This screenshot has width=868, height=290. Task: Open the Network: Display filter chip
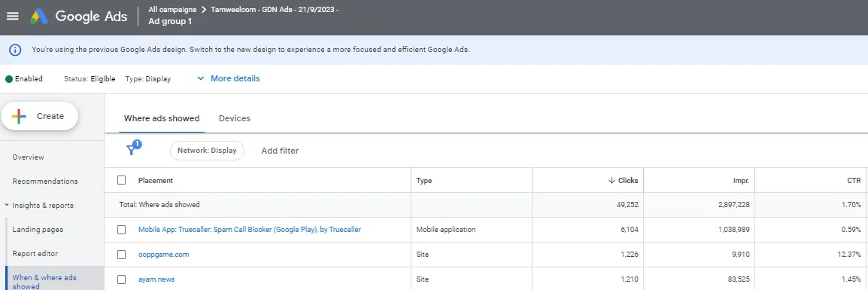pyautogui.click(x=207, y=150)
